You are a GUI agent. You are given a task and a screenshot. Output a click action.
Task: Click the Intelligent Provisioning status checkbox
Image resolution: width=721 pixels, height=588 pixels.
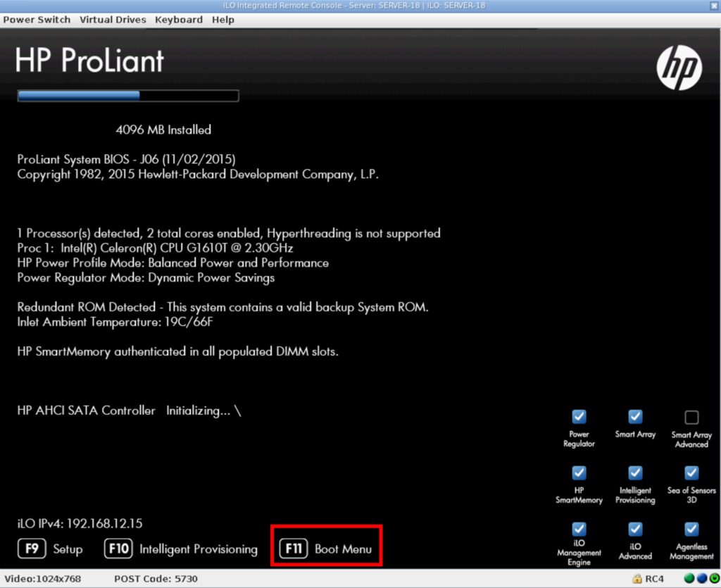(635, 473)
